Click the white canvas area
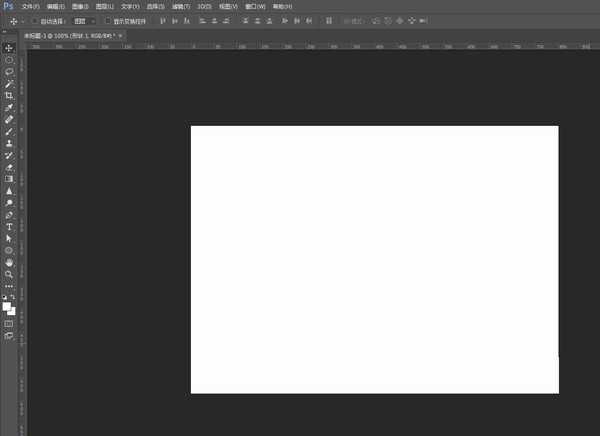Screen dimensions: 600x436 pyautogui.click(x=374, y=259)
